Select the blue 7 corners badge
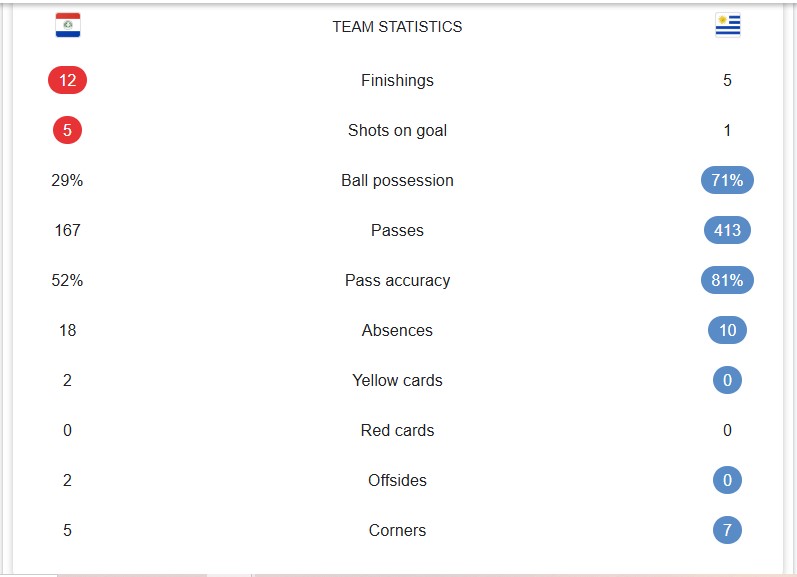797x577 pixels. (727, 530)
